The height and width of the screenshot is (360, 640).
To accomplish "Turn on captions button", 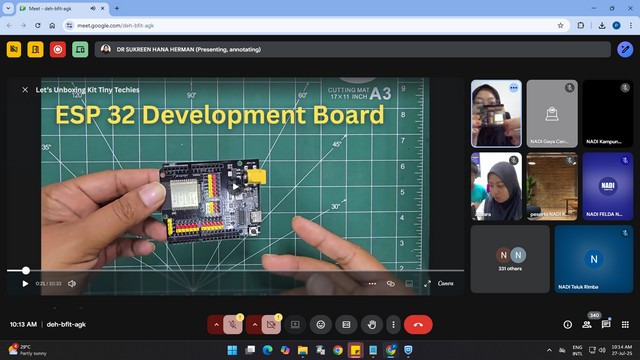I will click(x=346, y=324).
